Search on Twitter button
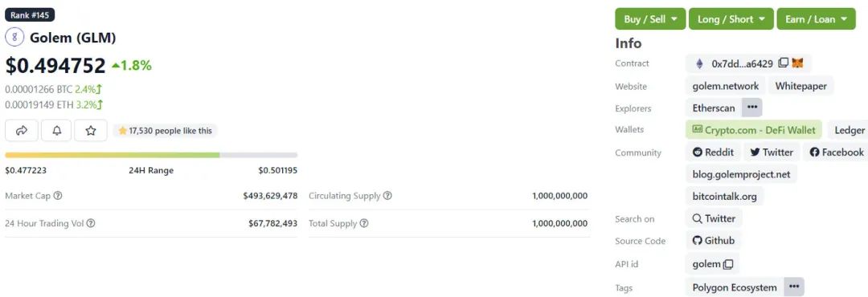This screenshot has width=868, height=297. click(x=714, y=218)
